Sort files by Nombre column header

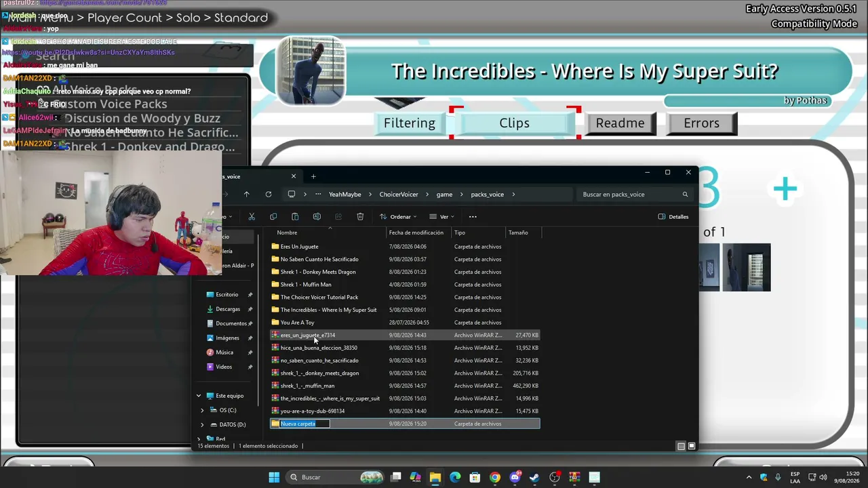coord(328,232)
